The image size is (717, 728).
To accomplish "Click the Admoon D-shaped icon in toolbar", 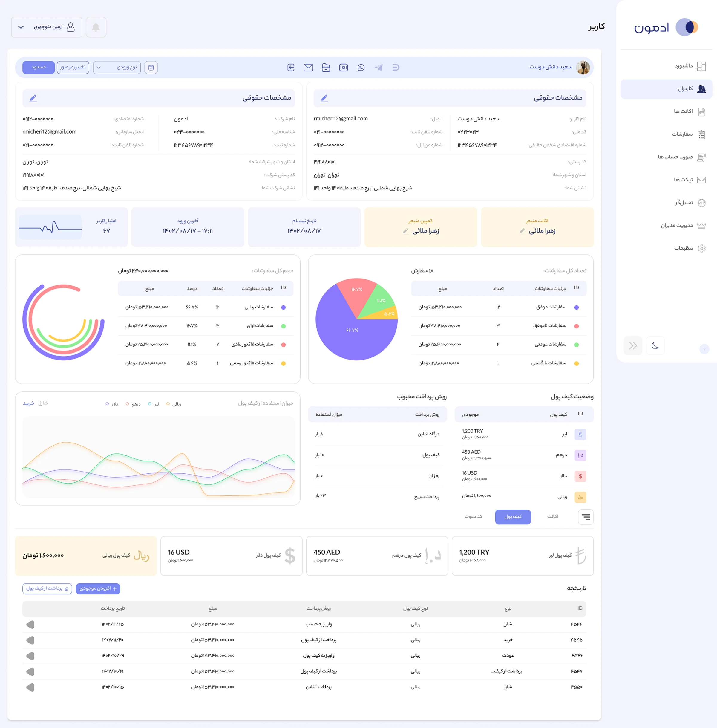I will [396, 68].
